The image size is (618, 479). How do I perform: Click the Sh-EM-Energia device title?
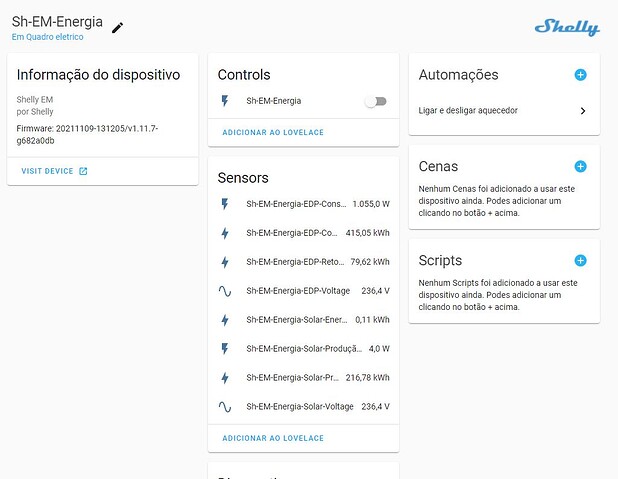click(57, 22)
